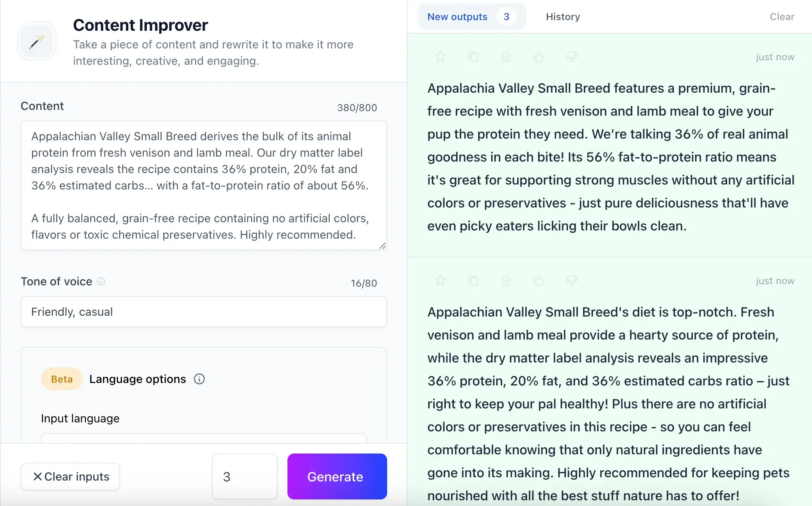Screen dimensions: 812x506
Task: Click the save/document icon on second output
Action: click(x=505, y=281)
